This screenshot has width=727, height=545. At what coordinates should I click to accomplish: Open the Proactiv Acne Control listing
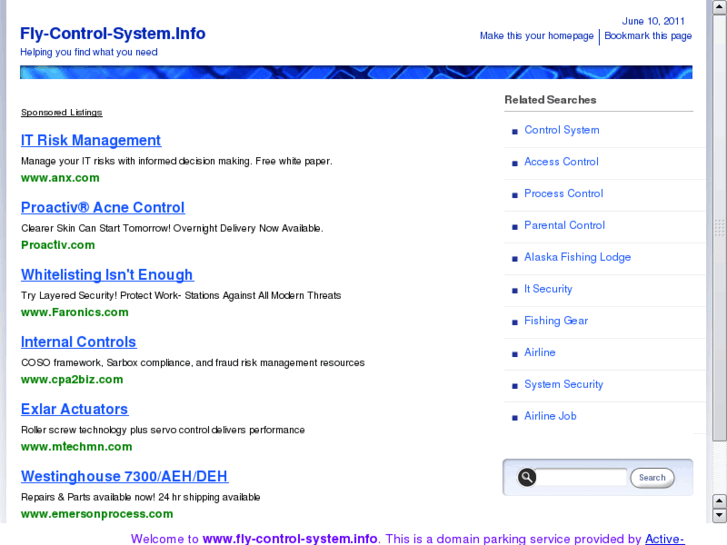pyautogui.click(x=103, y=207)
